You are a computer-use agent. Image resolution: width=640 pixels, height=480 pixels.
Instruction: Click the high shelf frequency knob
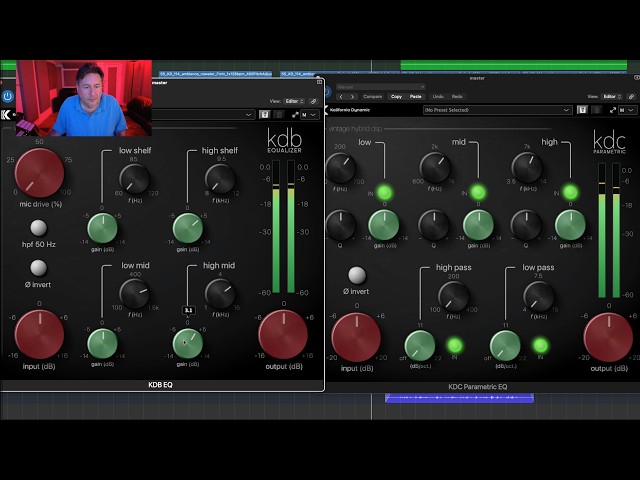click(220, 179)
